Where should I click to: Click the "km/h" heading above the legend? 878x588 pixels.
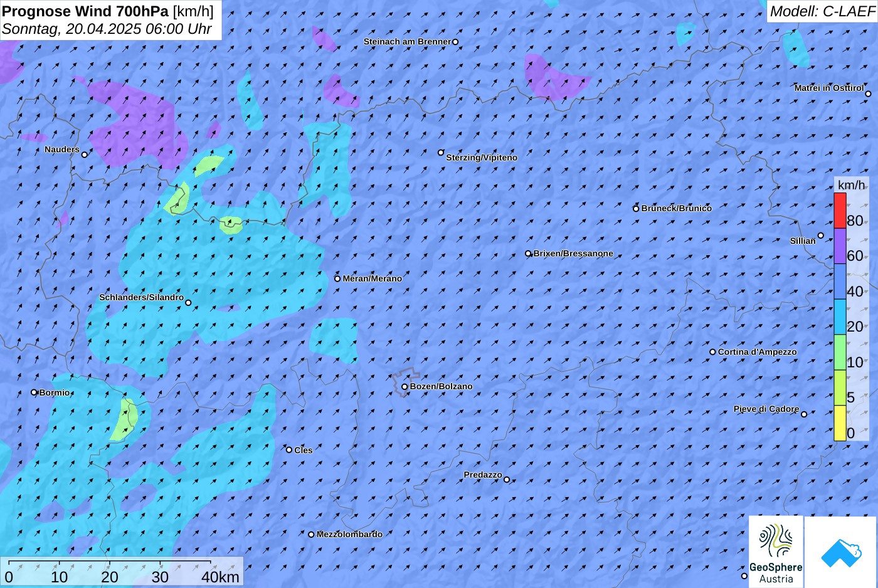[x=852, y=185]
